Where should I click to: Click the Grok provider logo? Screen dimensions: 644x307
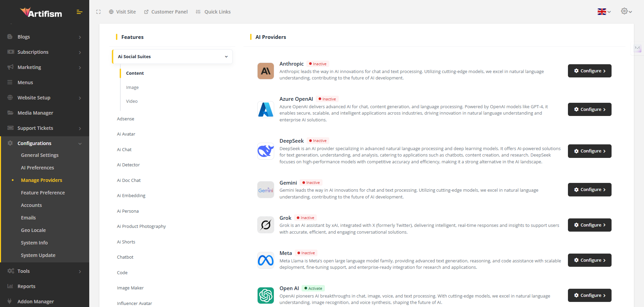(x=265, y=225)
